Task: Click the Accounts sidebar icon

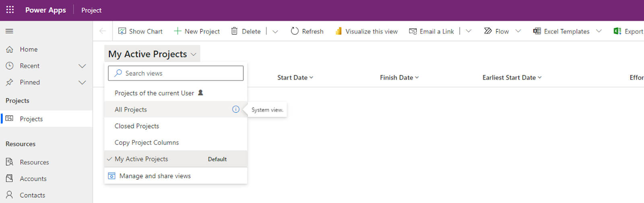Action: coord(10,178)
